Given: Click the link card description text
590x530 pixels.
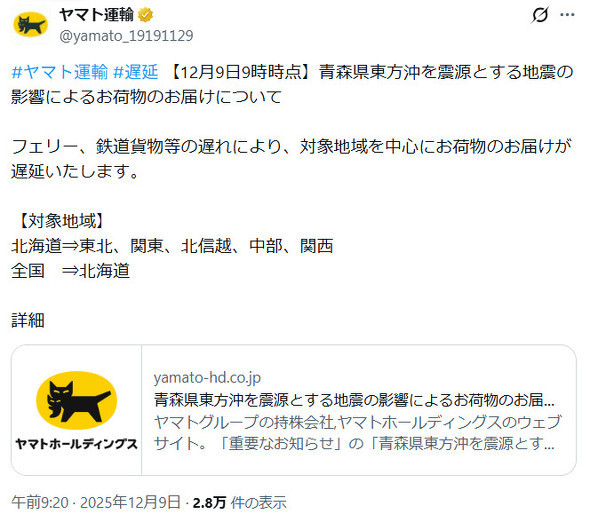Looking at the screenshot, I should (357, 433).
